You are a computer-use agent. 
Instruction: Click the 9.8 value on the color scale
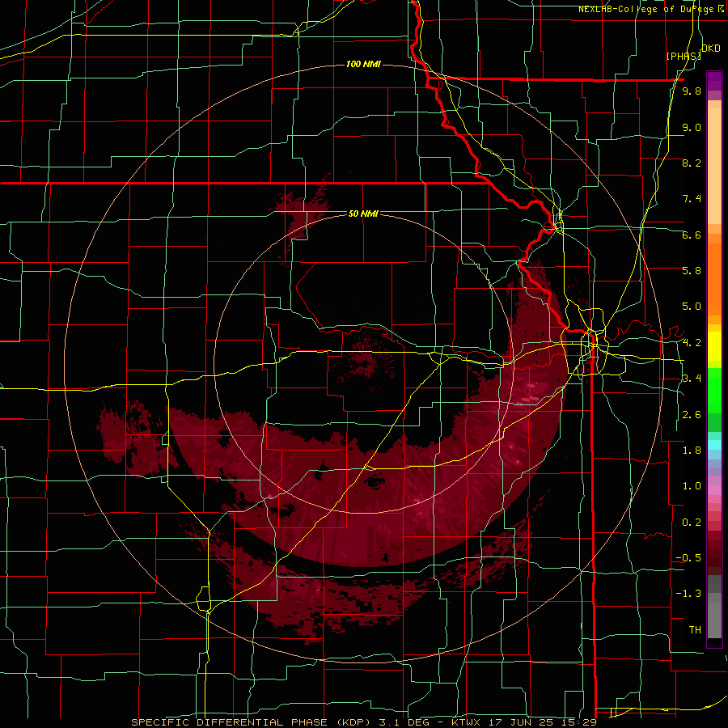(692, 91)
